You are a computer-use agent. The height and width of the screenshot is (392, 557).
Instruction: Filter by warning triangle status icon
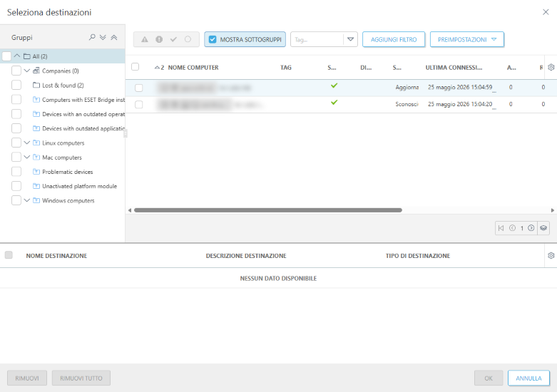point(145,39)
